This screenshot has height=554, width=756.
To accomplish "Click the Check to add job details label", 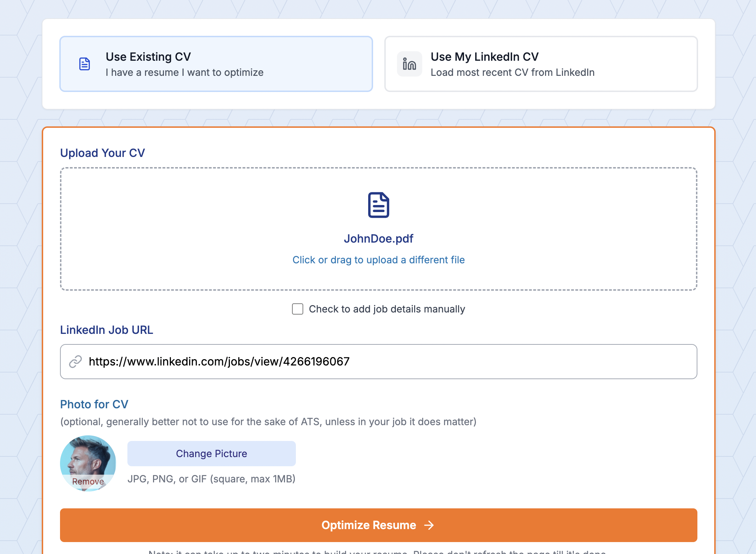I will pyautogui.click(x=387, y=309).
